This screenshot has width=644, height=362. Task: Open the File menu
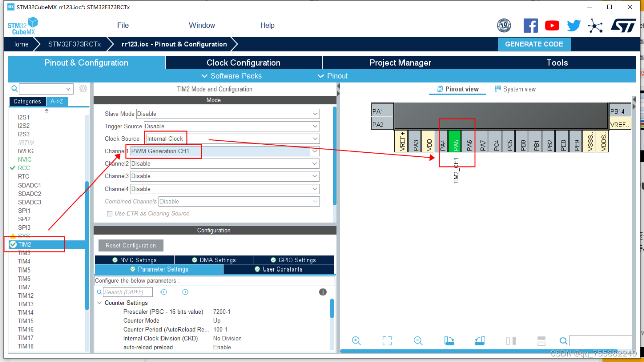point(123,25)
